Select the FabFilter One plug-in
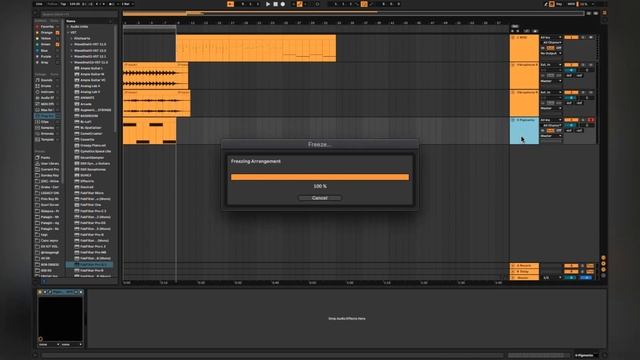 (x=91, y=205)
